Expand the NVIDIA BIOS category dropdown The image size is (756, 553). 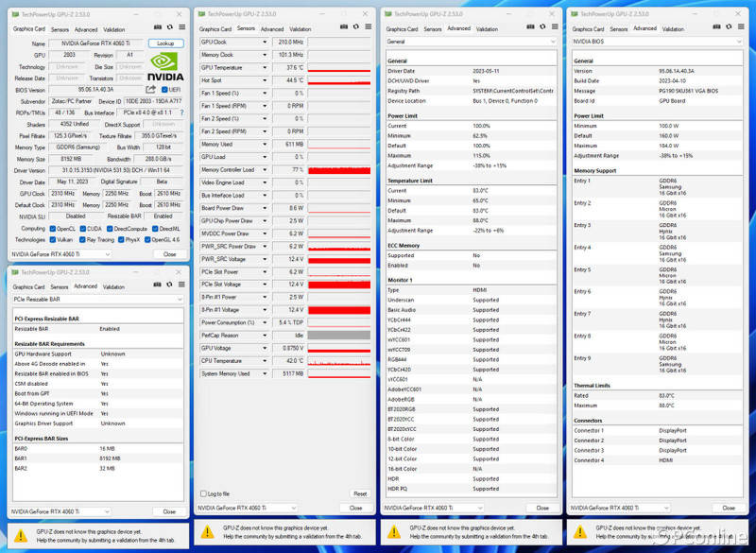tap(741, 42)
